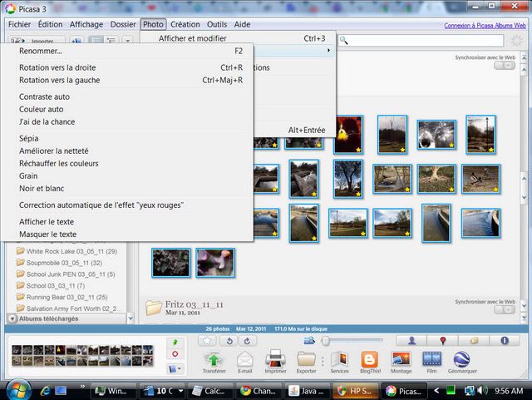Image resolution: width=532 pixels, height=400 pixels.
Task: Toggle Synchroniser avec le Web for Fritz album
Action: [x=504, y=310]
